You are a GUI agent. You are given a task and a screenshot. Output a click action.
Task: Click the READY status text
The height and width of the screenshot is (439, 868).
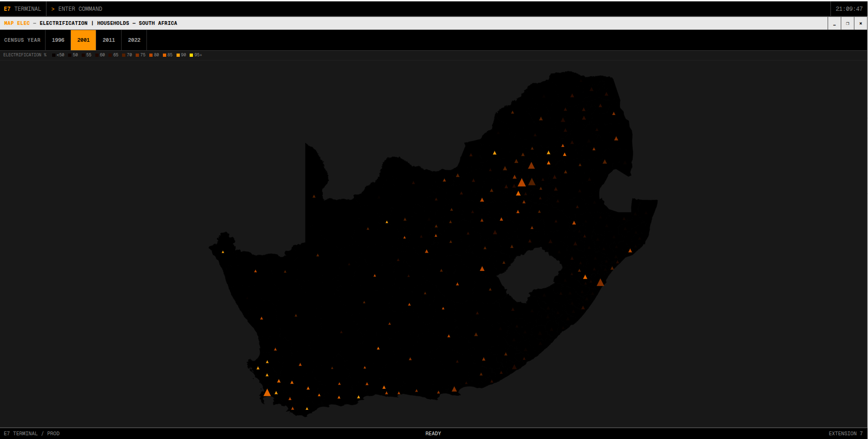coord(433,434)
